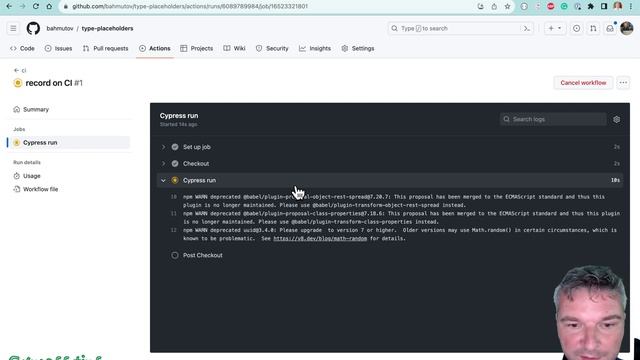Viewport: 640px width, 360px height.
Task: Select the Cypress run job in sidebar
Action: pos(69,142)
